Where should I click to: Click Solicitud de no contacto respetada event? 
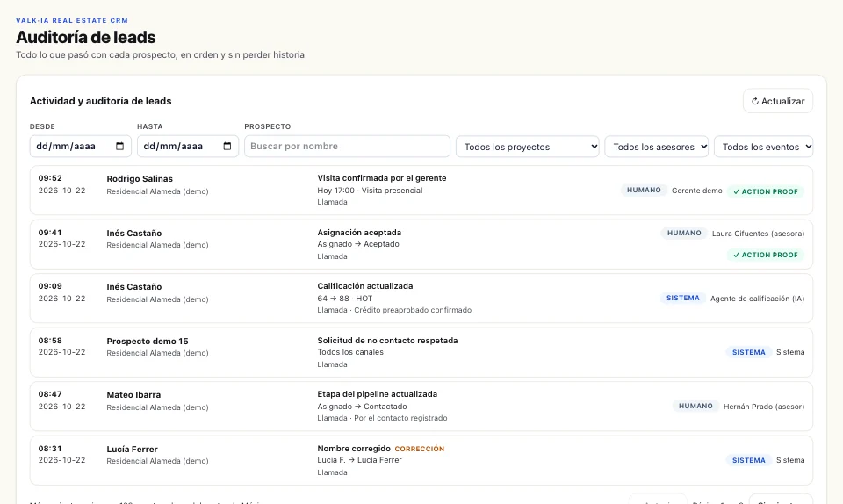[x=387, y=341]
